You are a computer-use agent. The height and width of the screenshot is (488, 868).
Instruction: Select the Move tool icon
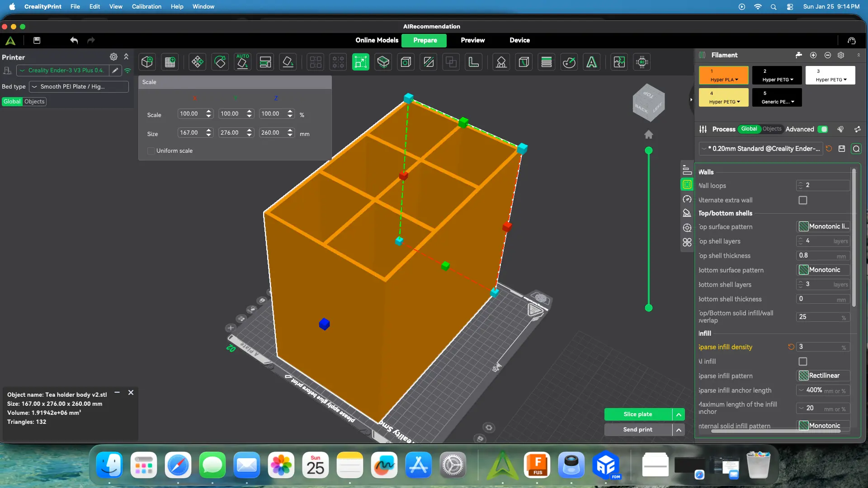(x=197, y=62)
